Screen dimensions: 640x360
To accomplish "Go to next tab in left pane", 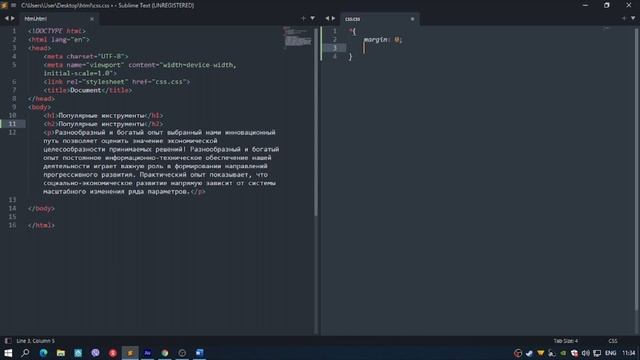I will (13, 18).
